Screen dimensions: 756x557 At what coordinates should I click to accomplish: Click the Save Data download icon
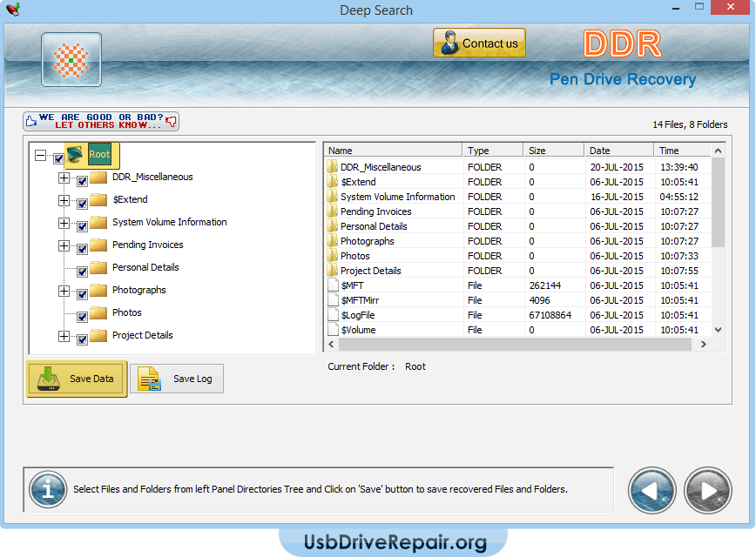(49, 379)
